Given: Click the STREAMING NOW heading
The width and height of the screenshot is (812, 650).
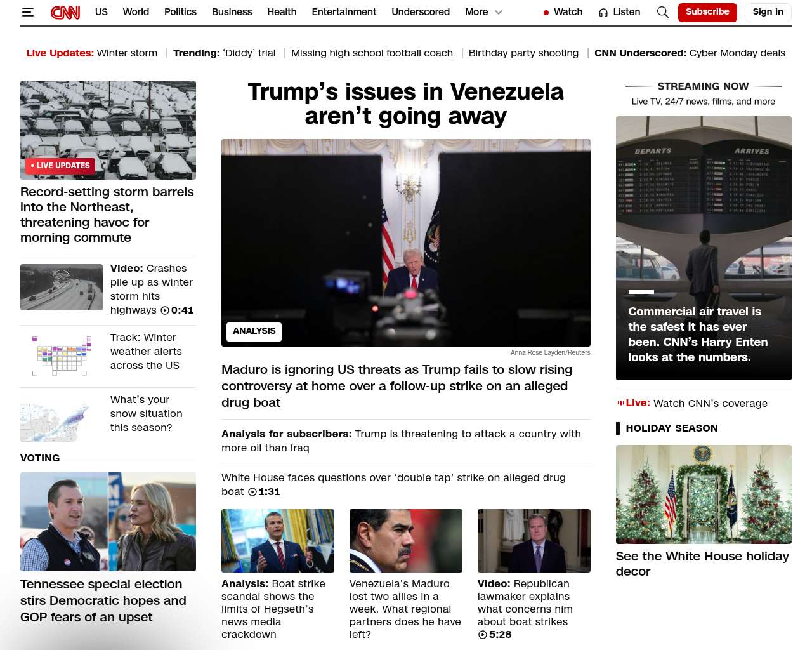Looking at the screenshot, I should 704,86.
